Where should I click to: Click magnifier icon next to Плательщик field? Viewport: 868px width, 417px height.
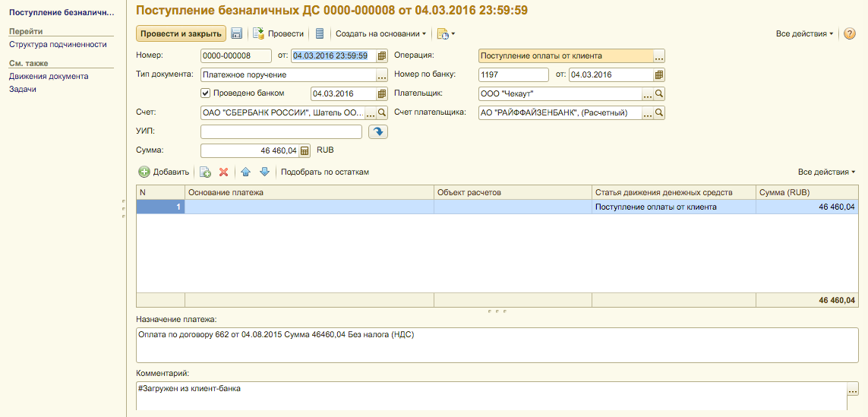pyautogui.click(x=659, y=94)
